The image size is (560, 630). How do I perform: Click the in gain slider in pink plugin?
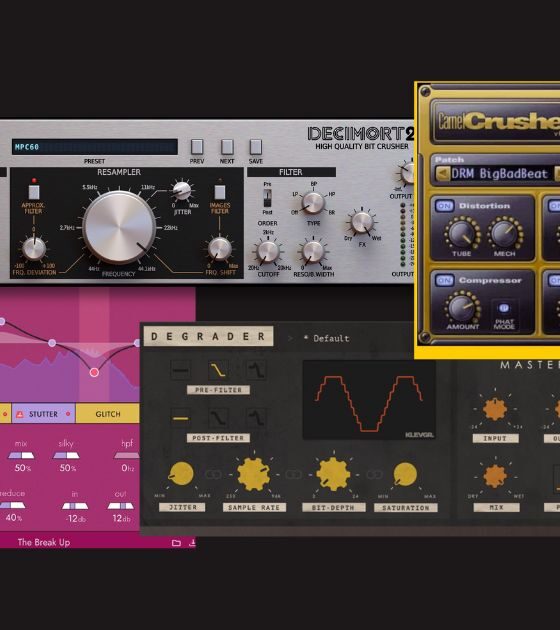coord(75,506)
